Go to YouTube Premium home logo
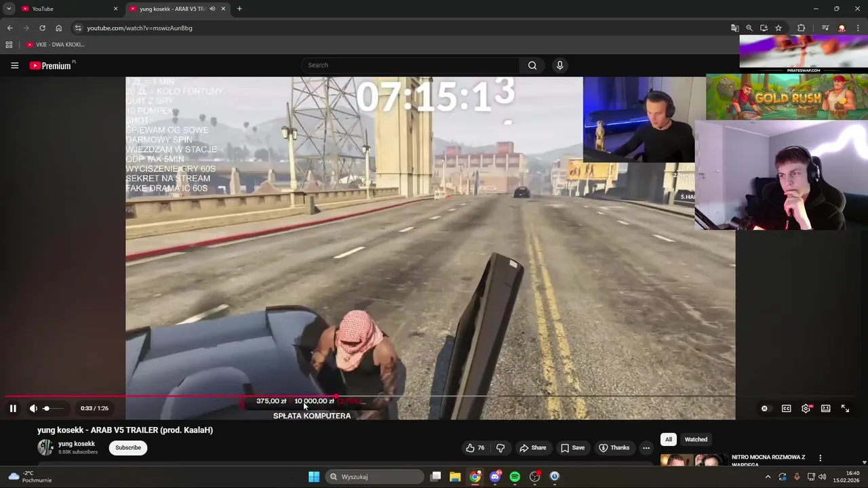This screenshot has width=868, height=488. [x=50, y=65]
